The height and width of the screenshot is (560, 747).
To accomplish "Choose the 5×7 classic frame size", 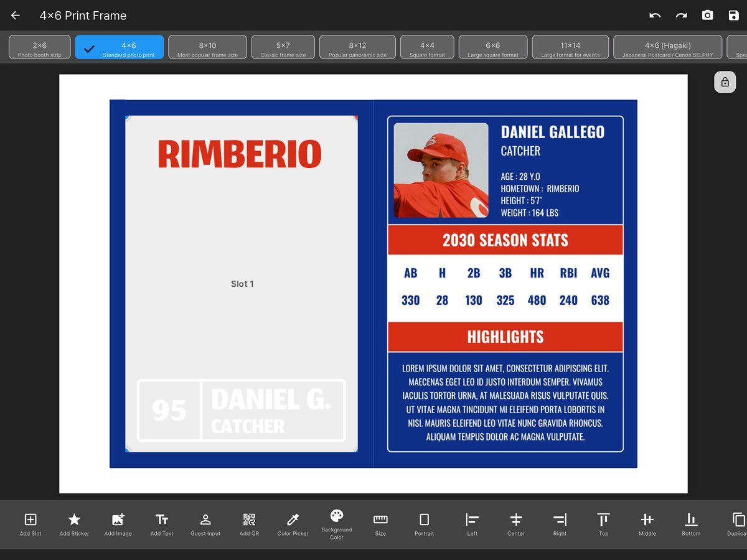I will [x=283, y=47].
